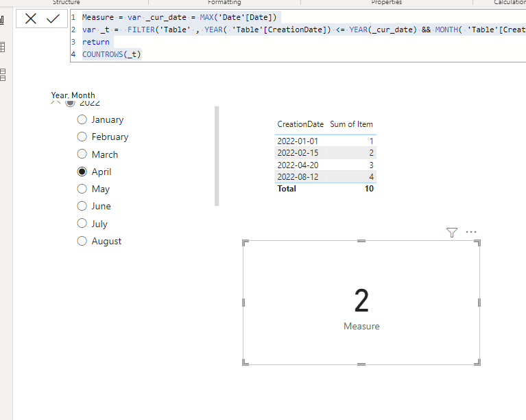Select January in the slicer
The height and width of the screenshot is (420, 526).
pos(82,119)
